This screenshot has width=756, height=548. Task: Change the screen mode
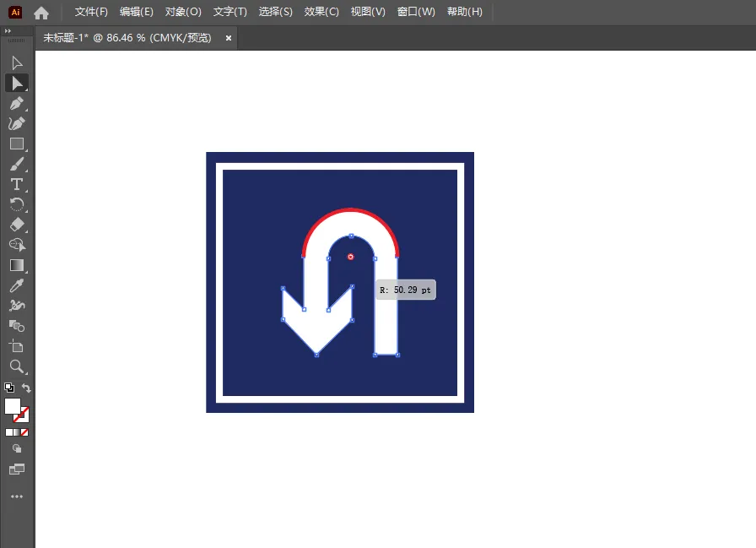coord(17,469)
